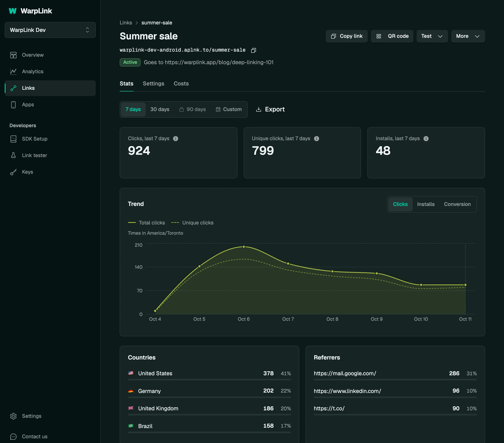Expand the Test dropdown

432,36
